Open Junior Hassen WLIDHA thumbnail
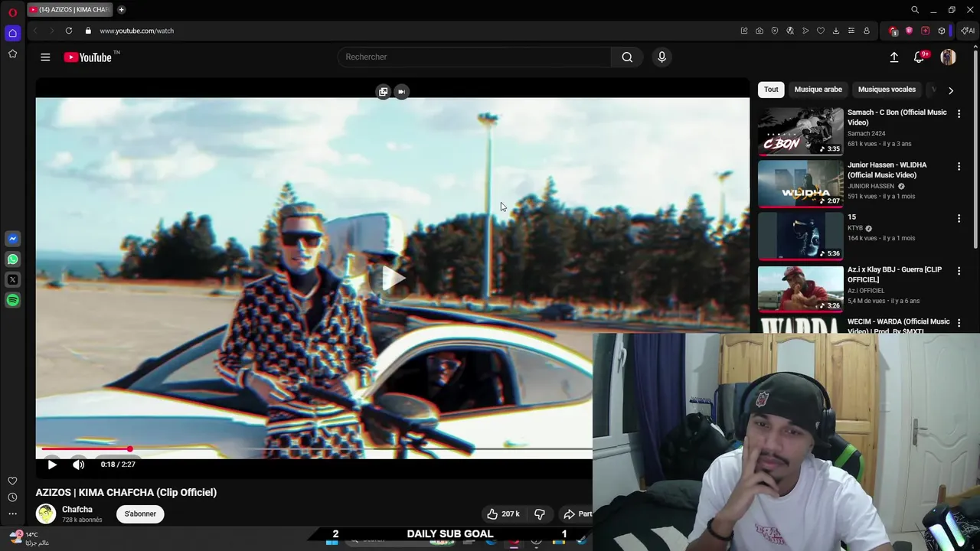 point(800,184)
